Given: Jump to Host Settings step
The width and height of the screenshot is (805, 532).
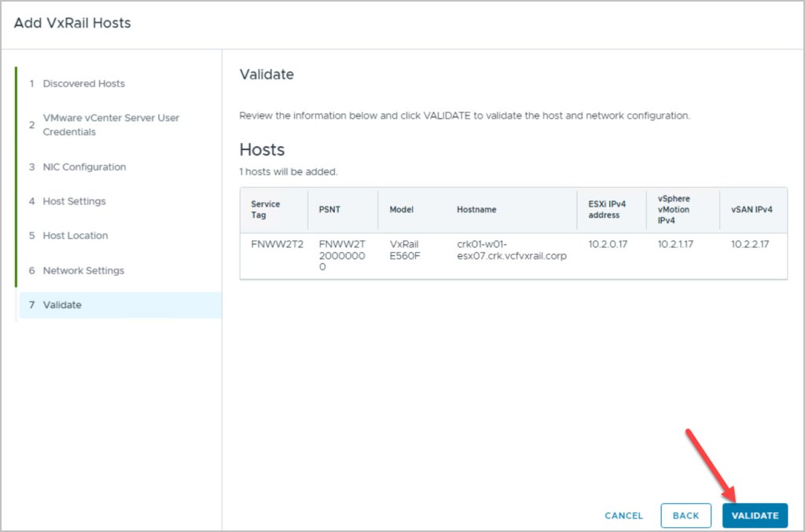Looking at the screenshot, I should (x=74, y=201).
